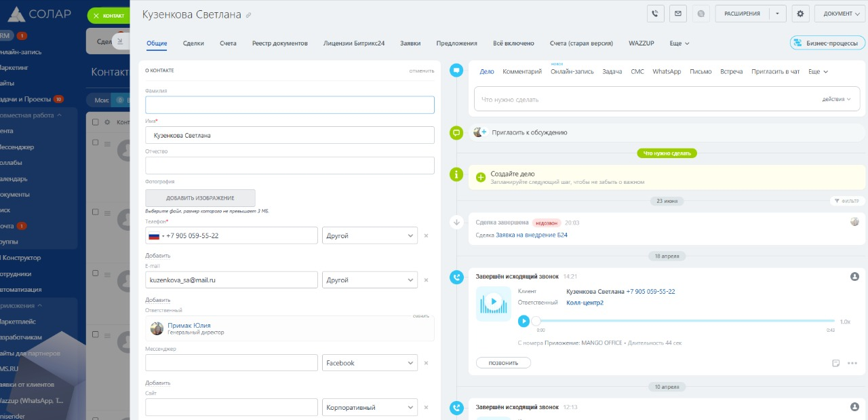Image resolution: width=868 pixels, height=420 pixels.
Task: Open the Заявки tab
Action: coord(410,43)
